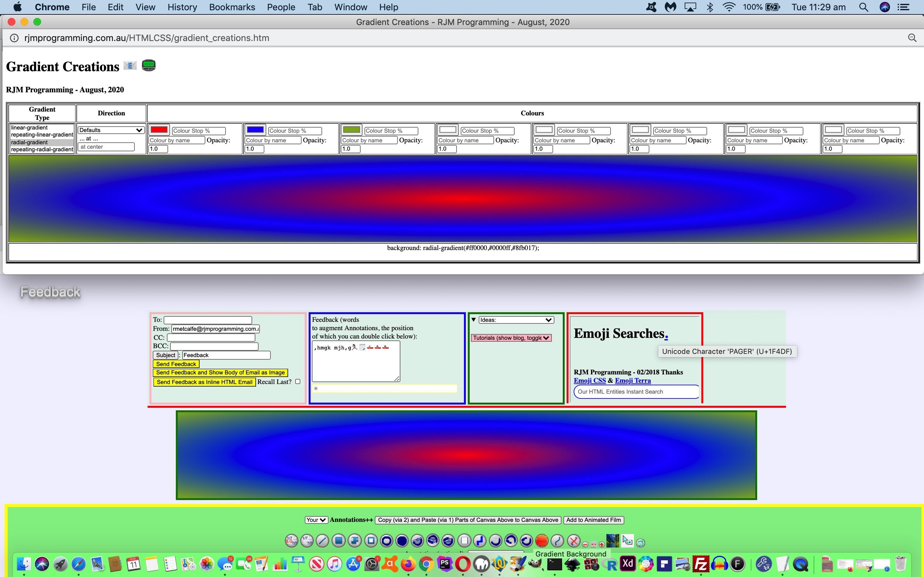This screenshot has width=924, height=577.
Task: Click the landscape image thumbnail icon
Action: coord(612,541)
